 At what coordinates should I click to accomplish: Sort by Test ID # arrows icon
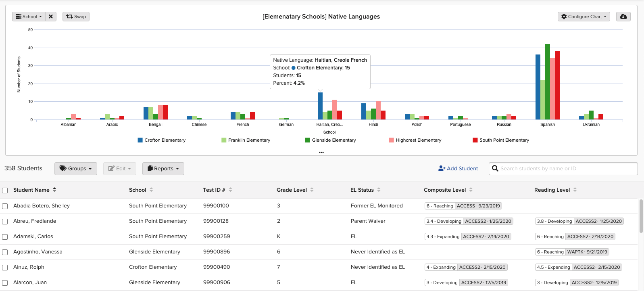(231, 190)
